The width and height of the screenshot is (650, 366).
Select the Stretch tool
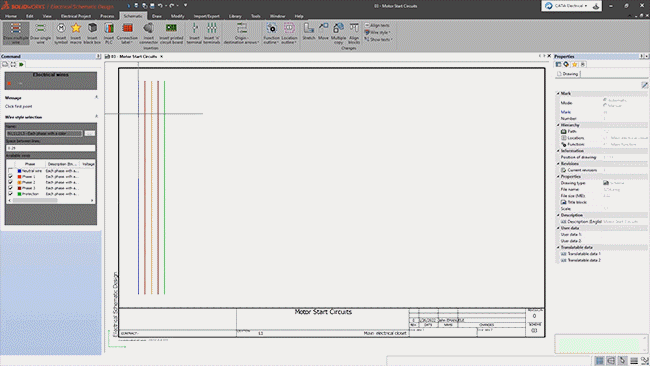(x=309, y=32)
